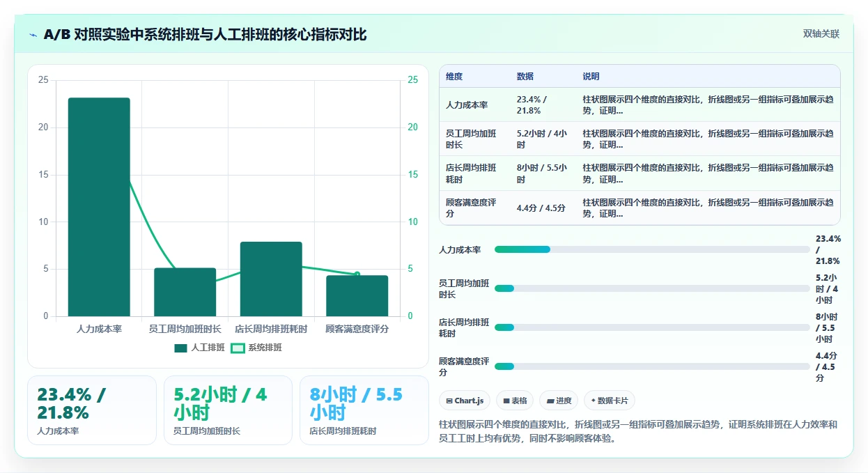The image size is (868, 473).
Task: Click the line point above 顾客满意度评分
Action: (x=357, y=274)
